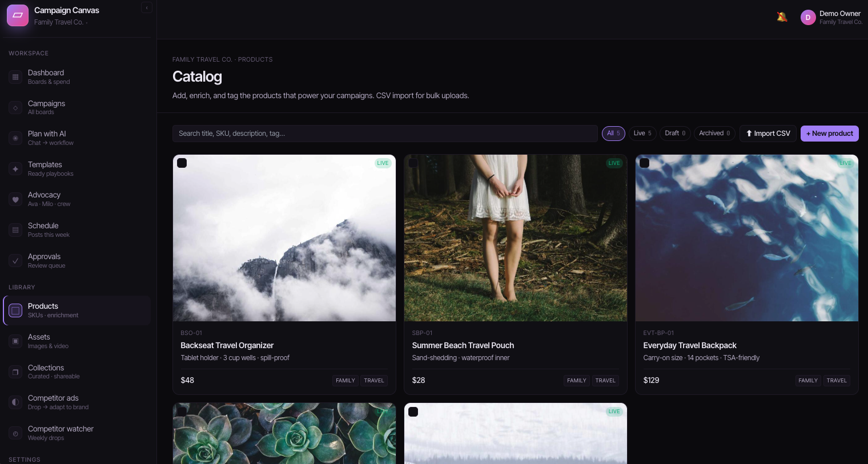Click FAMILY tag on Summer Beach Travel Pouch
Viewport: 868px width, 464px height.
[x=577, y=381]
